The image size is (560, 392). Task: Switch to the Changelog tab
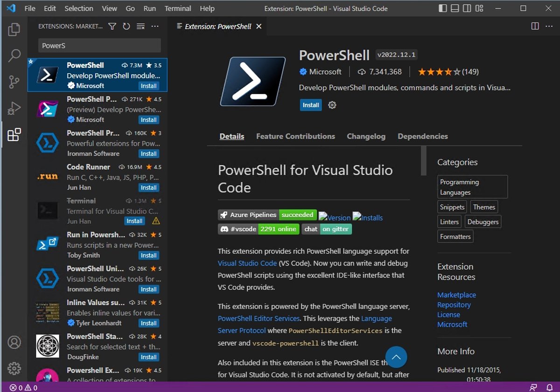click(366, 136)
